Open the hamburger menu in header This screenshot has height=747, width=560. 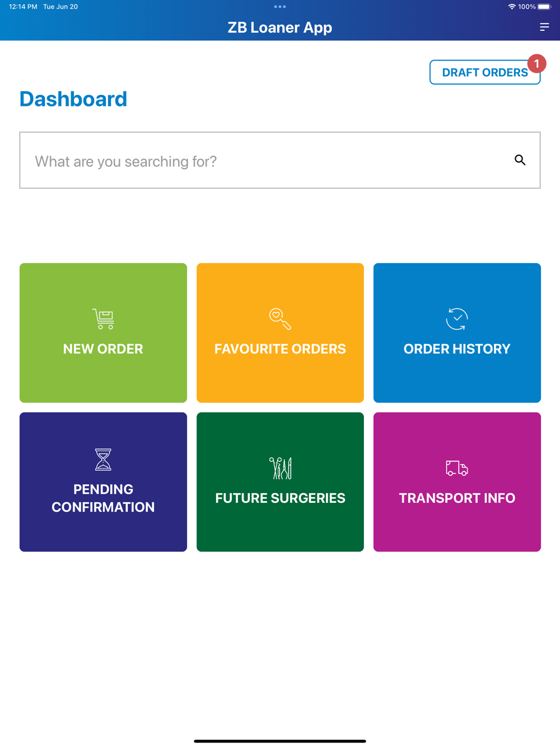click(544, 27)
